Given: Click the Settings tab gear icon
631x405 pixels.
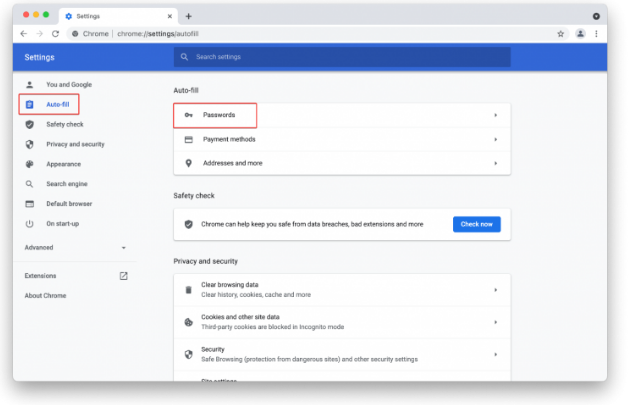Looking at the screenshot, I should pos(68,16).
